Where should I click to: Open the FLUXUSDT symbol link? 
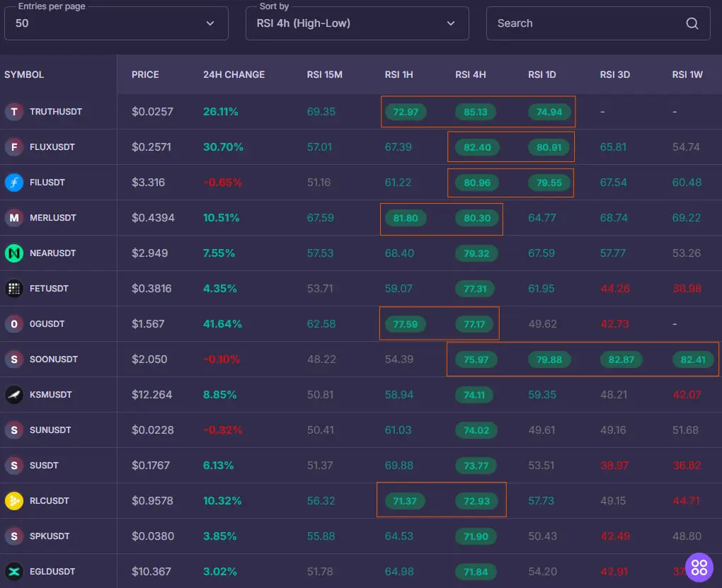(52, 147)
